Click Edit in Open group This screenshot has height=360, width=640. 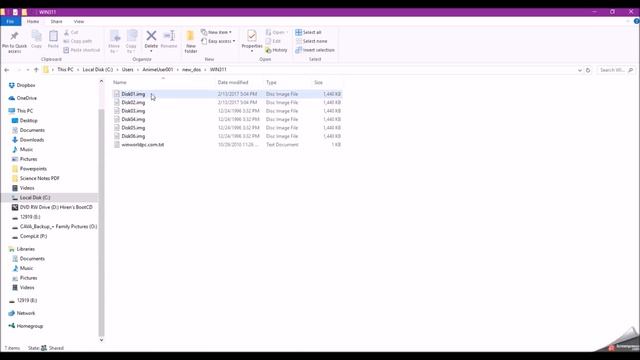coord(273,41)
